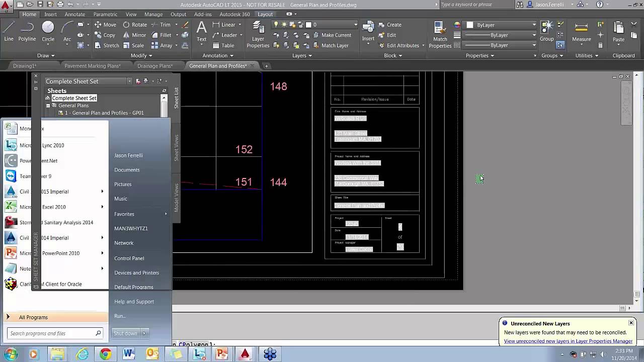Viewport: 644px width, 362px height.
Task: Click the Erase tool icon
Action: 185,25
